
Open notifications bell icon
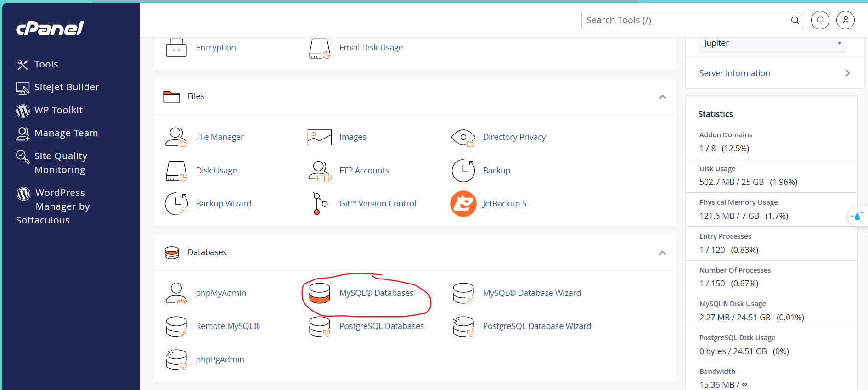pos(820,20)
